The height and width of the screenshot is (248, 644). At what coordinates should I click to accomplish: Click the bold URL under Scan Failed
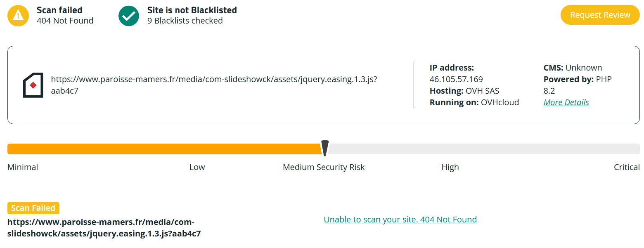[x=104, y=228]
